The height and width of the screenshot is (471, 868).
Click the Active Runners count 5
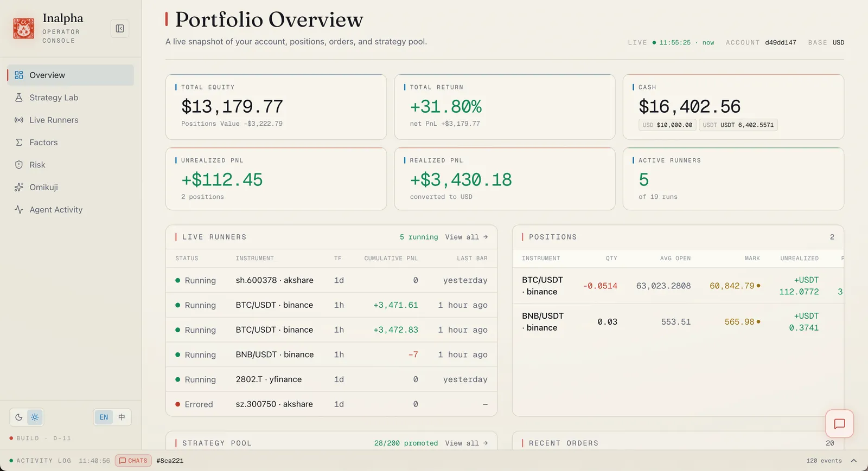tap(644, 180)
